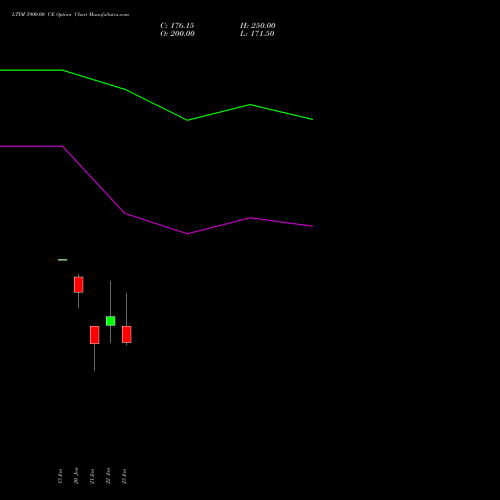Click the 17 Jan date label
The image size is (500, 500).
(x=60, y=476)
